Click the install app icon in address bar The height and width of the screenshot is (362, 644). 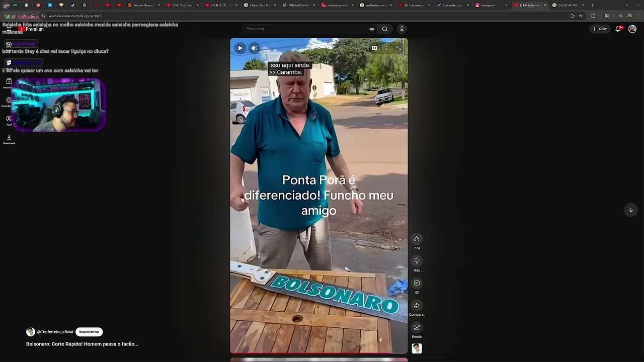(x=572, y=16)
